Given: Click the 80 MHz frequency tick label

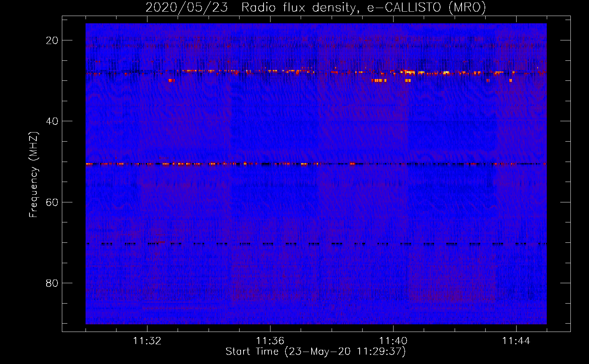Looking at the screenshot, I should (x=52, y=283).
